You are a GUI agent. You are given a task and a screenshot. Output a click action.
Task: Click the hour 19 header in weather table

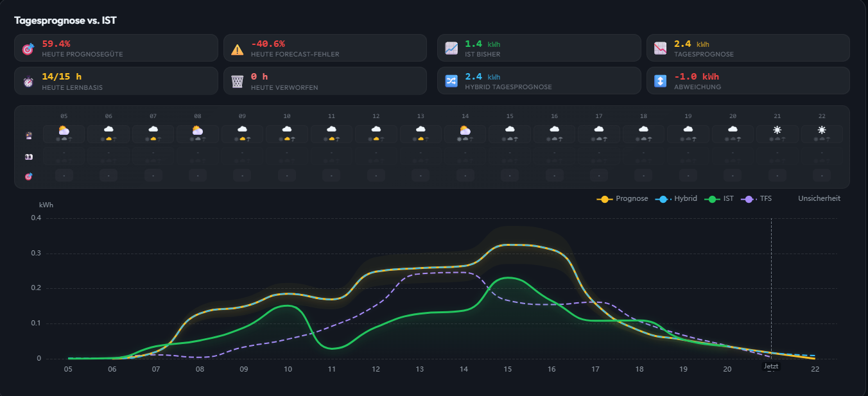pyautogui.click(x=688, y=116)
